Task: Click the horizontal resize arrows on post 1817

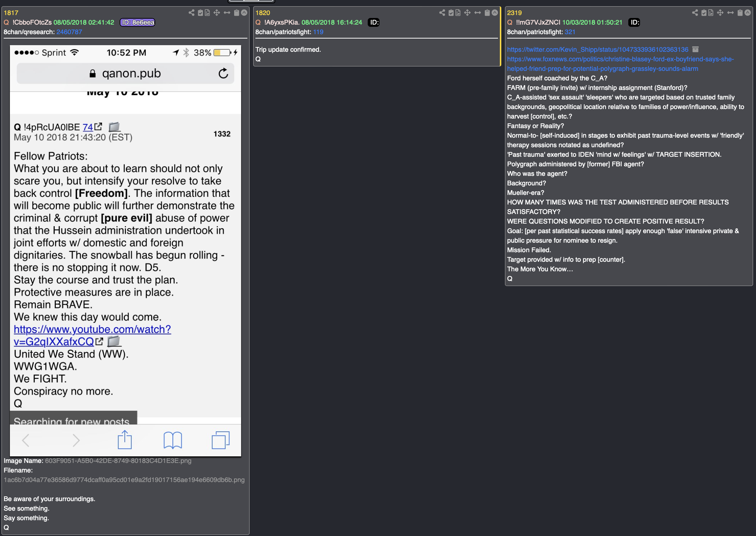Action: [x=227, y=13]
